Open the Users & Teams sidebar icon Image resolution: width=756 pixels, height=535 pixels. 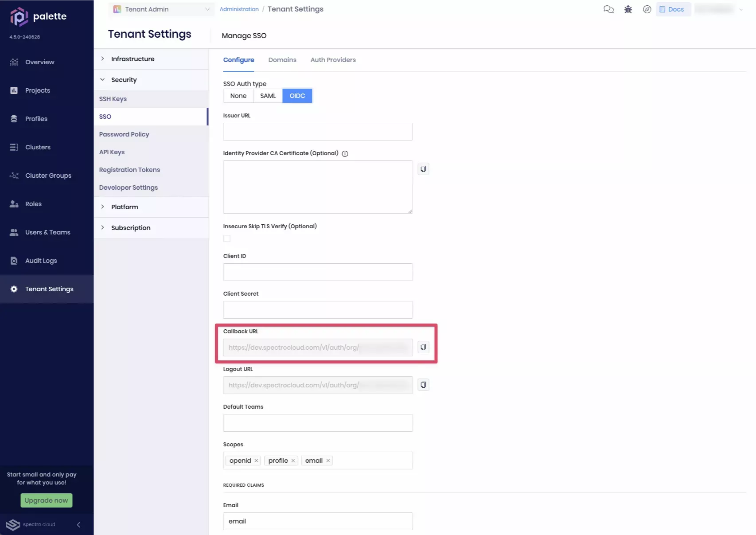pyautogui.click(x=14, y=232)
